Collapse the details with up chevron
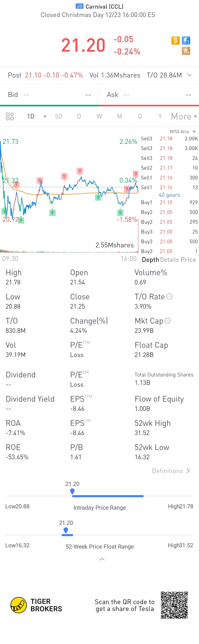Viewport: 199px width, 644px height. pos(102,559)
